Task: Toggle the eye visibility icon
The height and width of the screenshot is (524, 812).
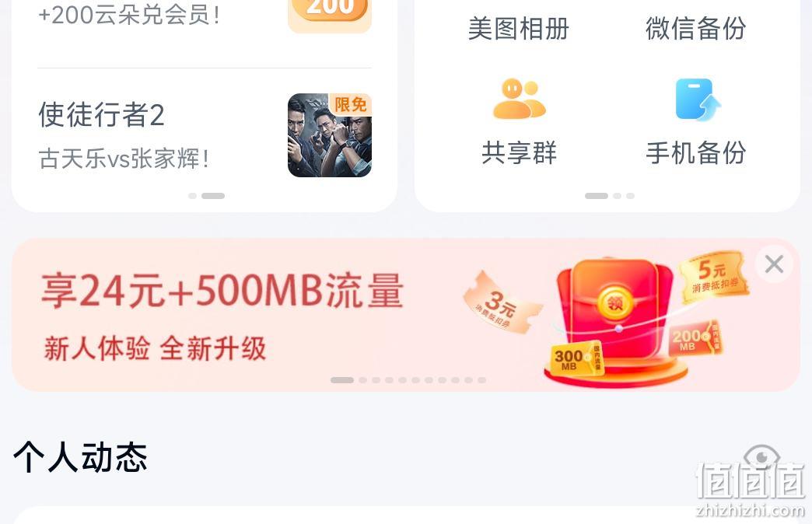Action: point(761,456)
